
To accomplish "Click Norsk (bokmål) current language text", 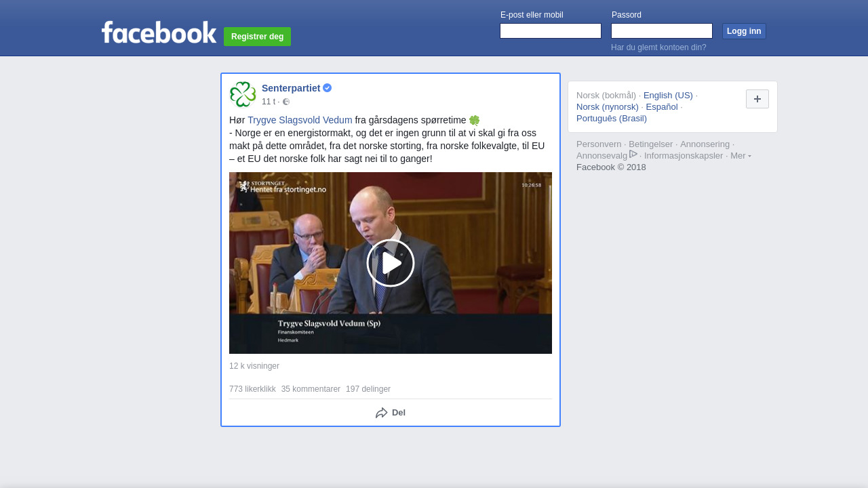I will (606, 95).
